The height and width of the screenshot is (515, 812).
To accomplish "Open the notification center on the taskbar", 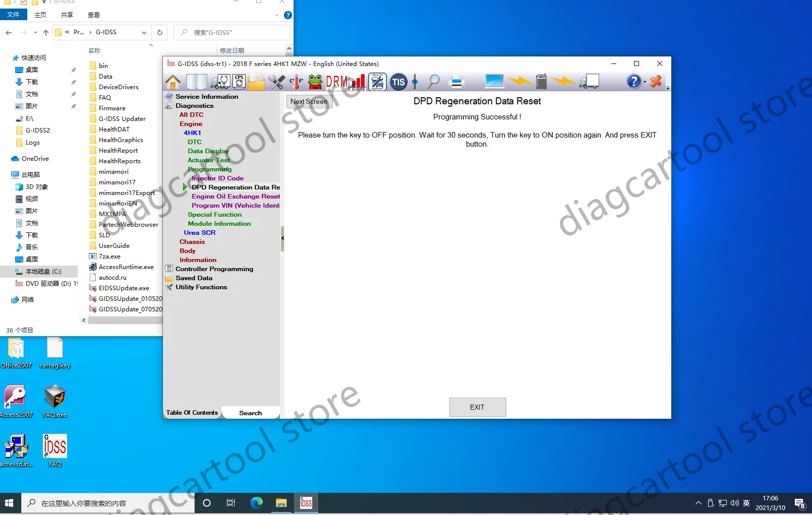I will (799, 503).
